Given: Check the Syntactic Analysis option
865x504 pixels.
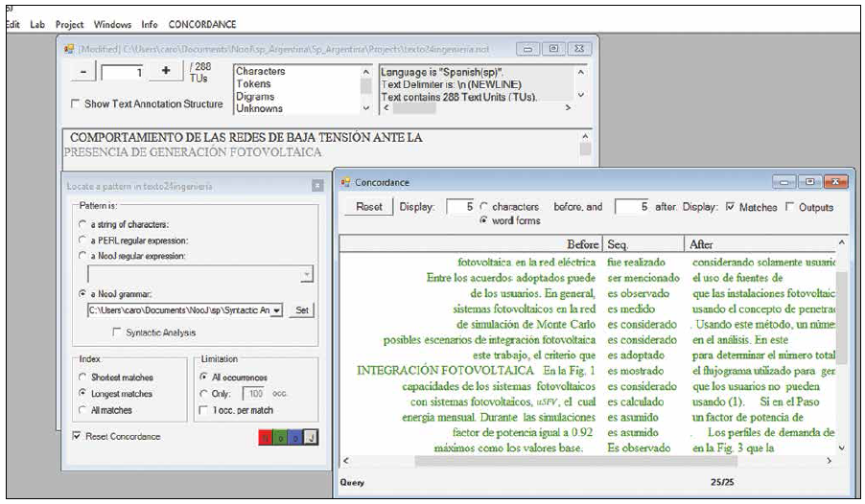Looking at the screenshot, I should point(118,332).
